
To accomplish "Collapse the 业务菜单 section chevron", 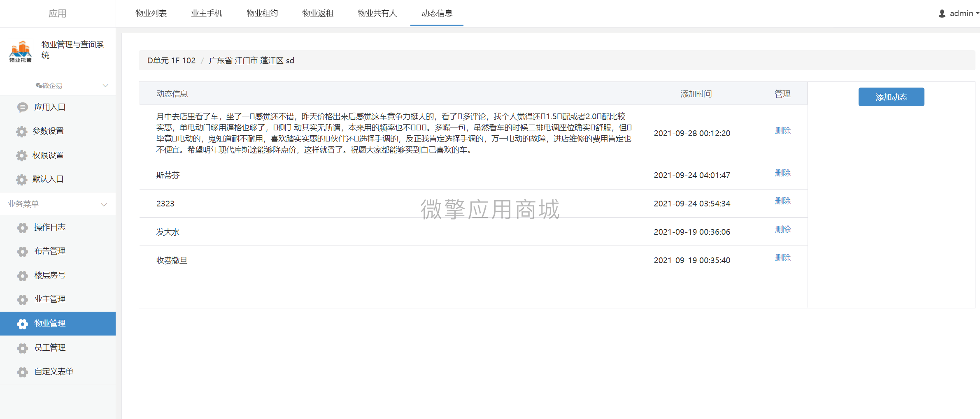I will [x=104, y=204].
